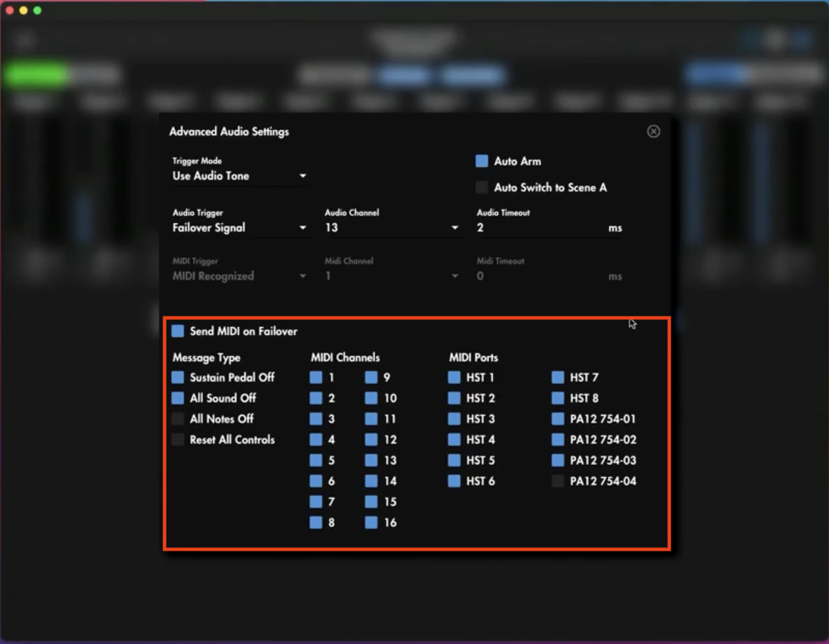Disable the Sustain Pedal Off message
Image resolution: width=829 pixels, height=644 pixels.
tap(178, 377)
